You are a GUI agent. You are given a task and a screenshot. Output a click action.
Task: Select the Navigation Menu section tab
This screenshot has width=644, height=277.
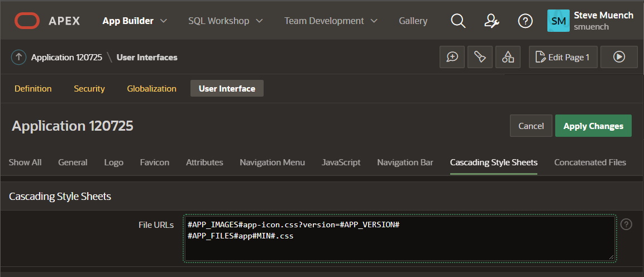pyautogui.click(x=272, y=163)
